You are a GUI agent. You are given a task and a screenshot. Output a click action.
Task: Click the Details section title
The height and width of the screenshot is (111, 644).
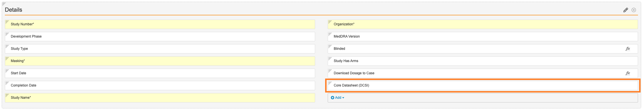click(13, 10)
